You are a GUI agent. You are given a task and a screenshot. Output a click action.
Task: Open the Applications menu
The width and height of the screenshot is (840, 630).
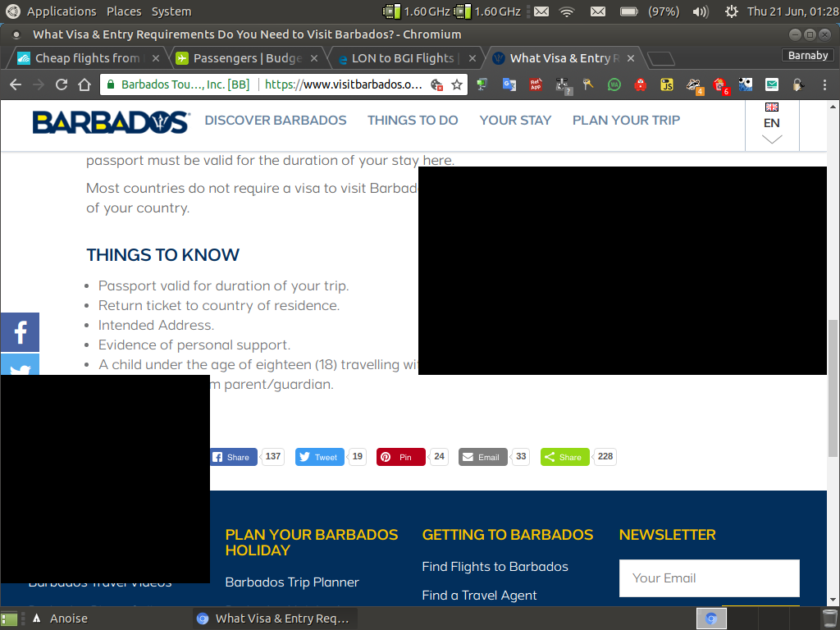tap(62, 11)
